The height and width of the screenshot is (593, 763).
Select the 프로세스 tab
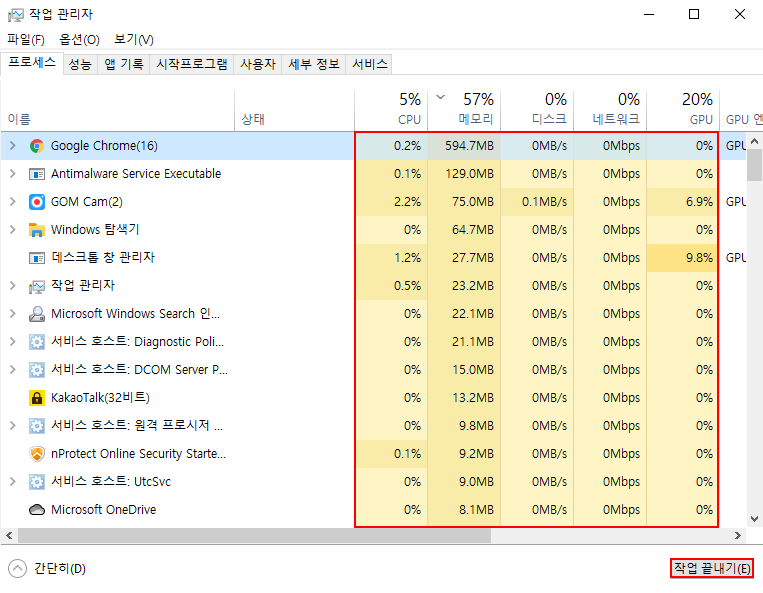tap(32, 63)
